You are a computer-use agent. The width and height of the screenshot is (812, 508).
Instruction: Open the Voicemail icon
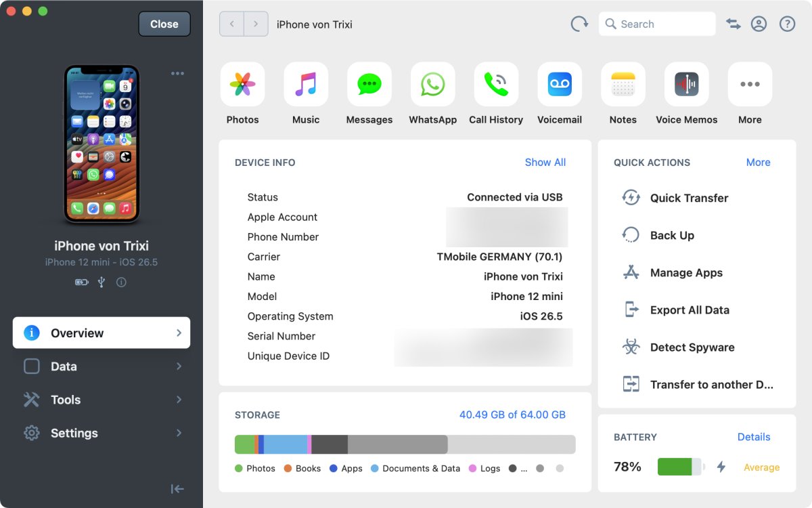click(x=560, y=84)
